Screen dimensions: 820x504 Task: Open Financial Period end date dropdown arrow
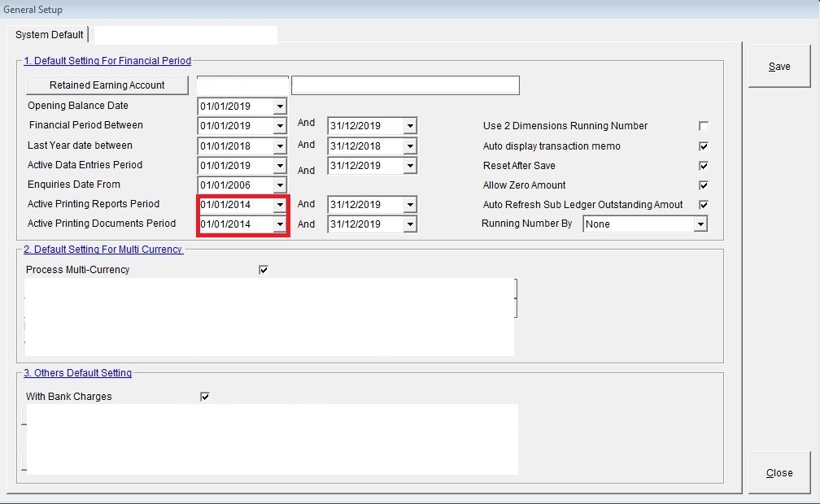[410, 126]
